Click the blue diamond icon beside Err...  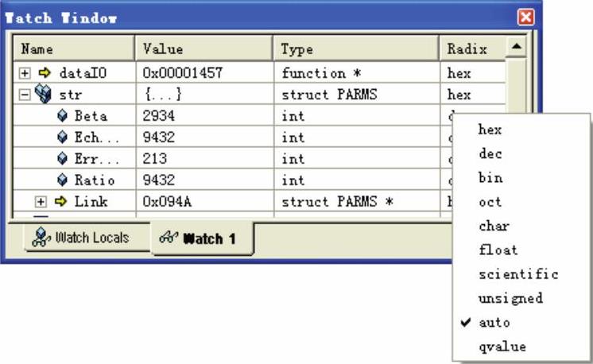tap(63, 158)
